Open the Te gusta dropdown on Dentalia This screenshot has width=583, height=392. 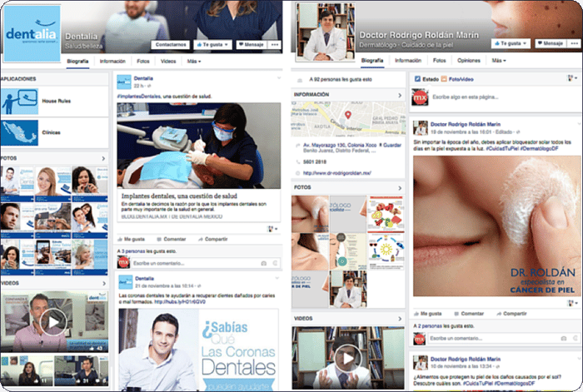click(x=212, y=45)
